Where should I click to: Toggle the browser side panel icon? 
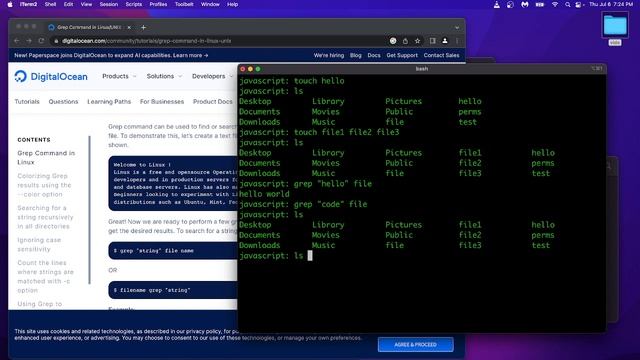(432, 41)
